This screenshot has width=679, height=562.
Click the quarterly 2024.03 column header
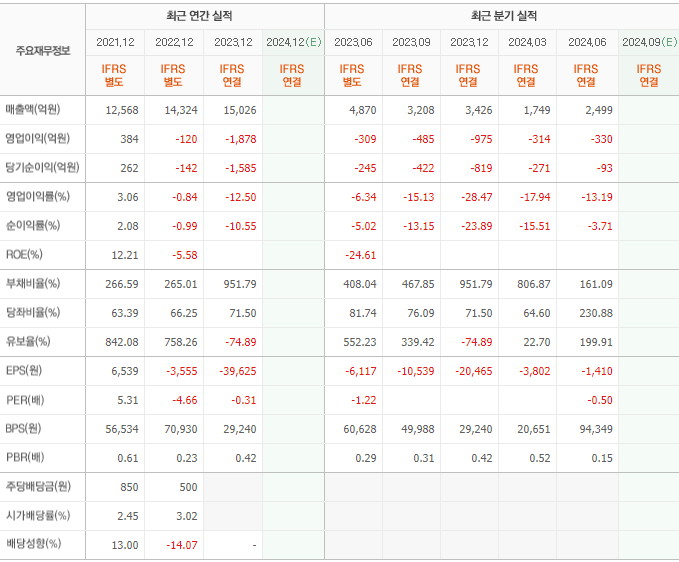(x=527, y=42)
